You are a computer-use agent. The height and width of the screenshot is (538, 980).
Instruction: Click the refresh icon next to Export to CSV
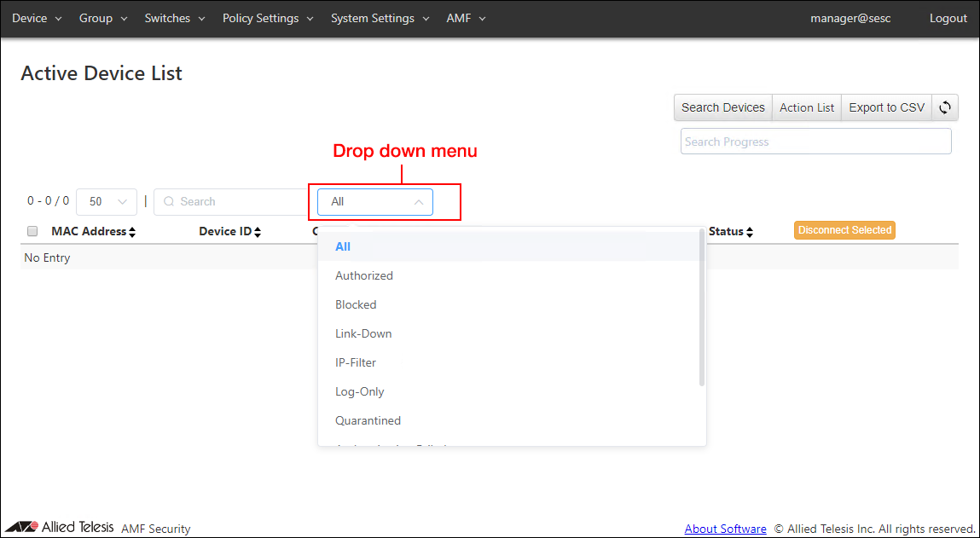click(x=945, y=107)
